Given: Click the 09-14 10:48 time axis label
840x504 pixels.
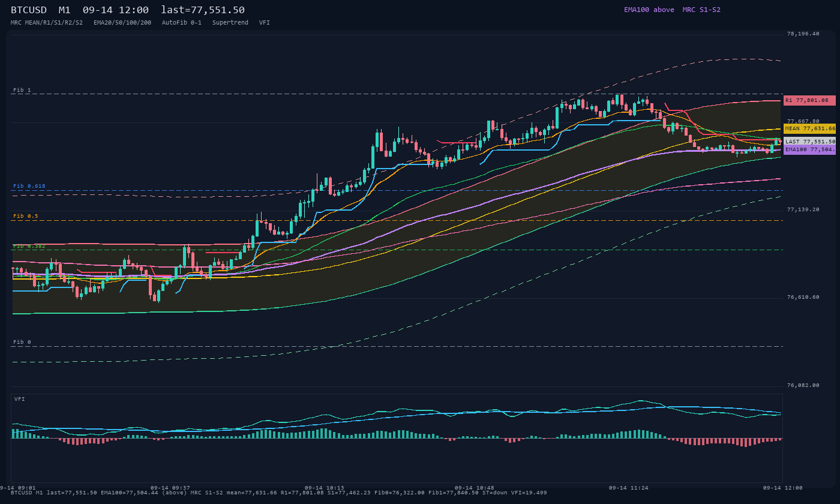Looking at the screenshot, I should (x=475, y=488).
